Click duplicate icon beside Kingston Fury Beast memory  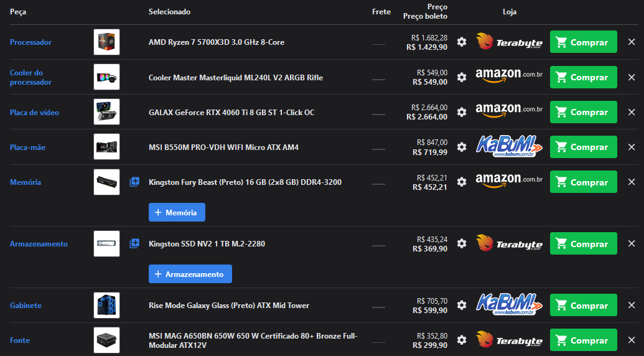pyautogui.click(x=134, y=182)
